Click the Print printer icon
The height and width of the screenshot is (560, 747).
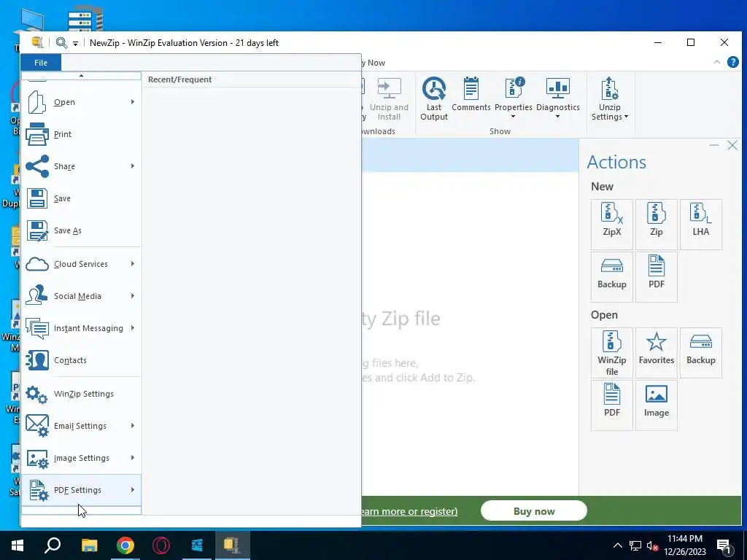[36, 134]
